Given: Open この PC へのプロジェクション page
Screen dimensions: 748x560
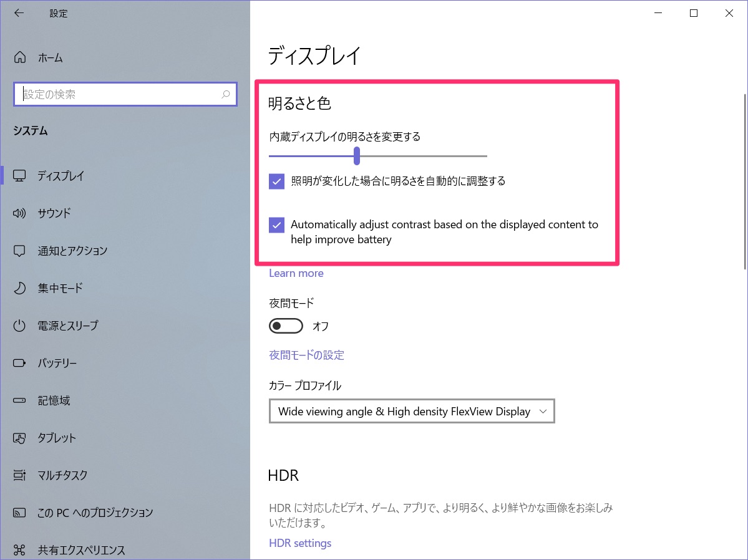Looking at the screenshot, I should [95, 513].
